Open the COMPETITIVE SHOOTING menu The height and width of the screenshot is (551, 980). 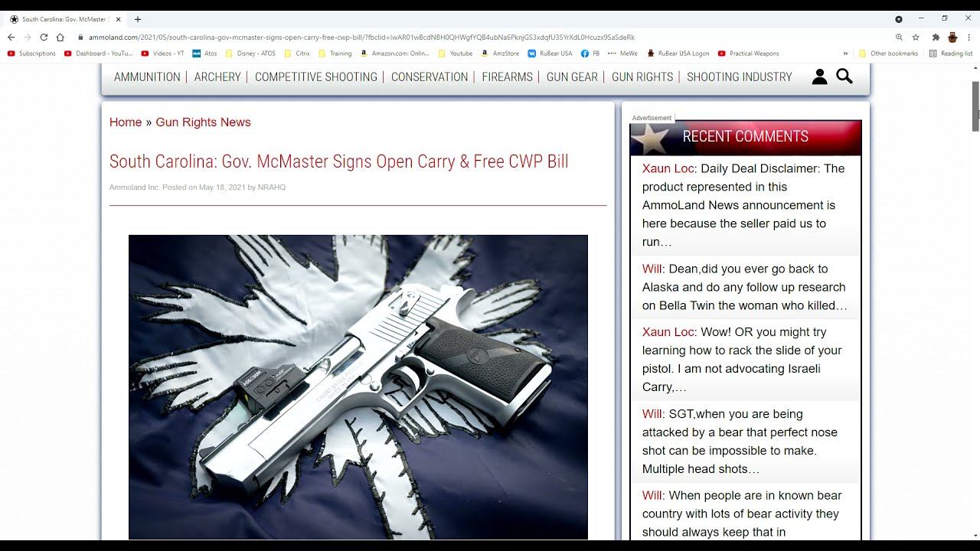[316, 77]
